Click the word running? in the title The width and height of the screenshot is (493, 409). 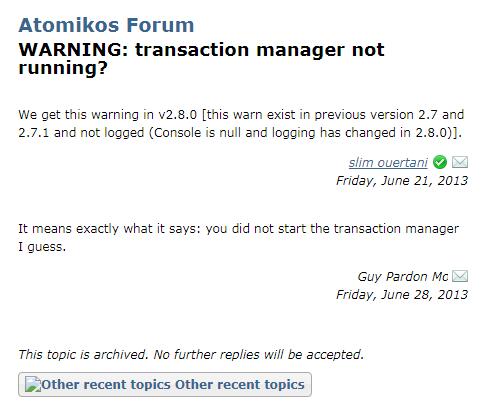pyautogui.click(x=63, y=68)
